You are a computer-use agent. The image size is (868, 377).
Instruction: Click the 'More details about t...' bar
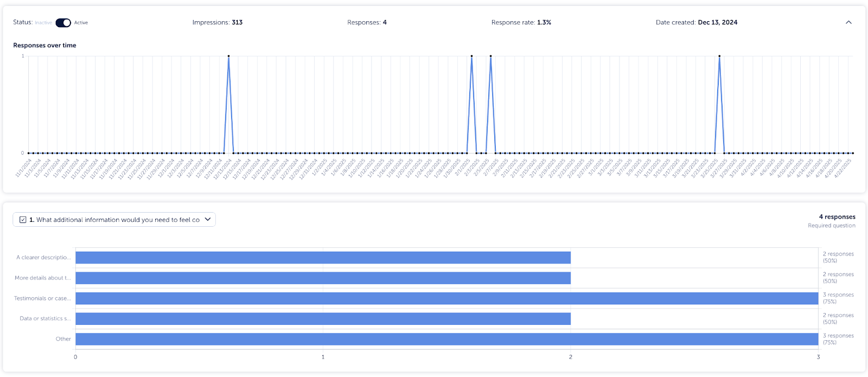point(323,278)
